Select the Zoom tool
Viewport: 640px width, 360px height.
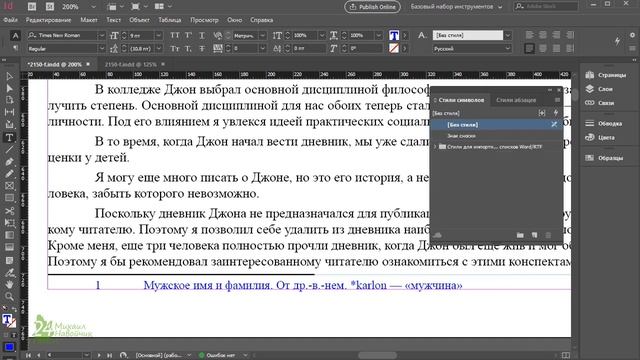click(9, 296)
